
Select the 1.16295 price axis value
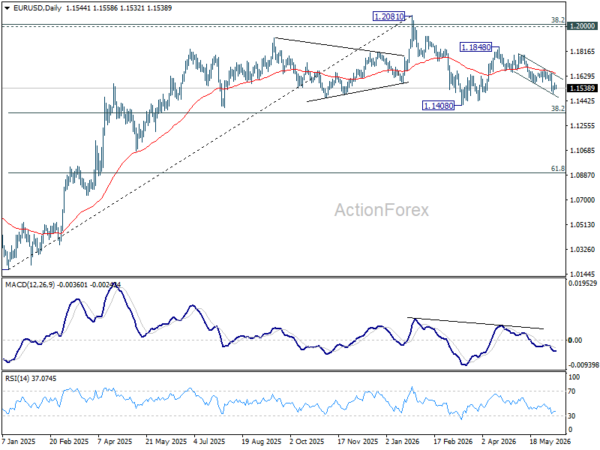point(583,77)
